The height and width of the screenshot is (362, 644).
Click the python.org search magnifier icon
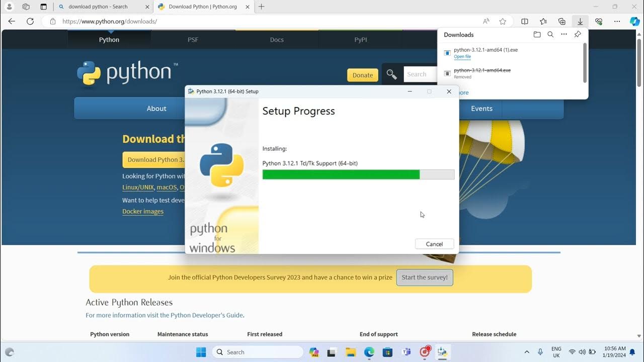(x=391, y=74)
